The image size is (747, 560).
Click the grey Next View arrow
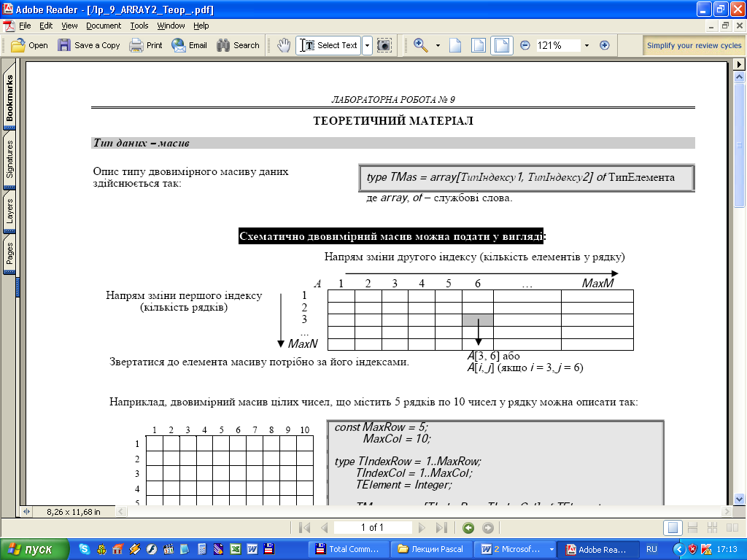click(488, 528)
